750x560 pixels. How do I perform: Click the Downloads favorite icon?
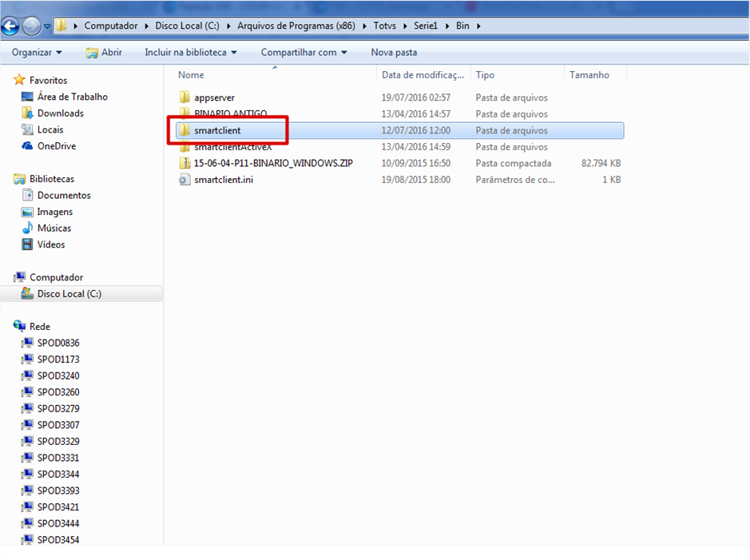[x=27, y=113]
